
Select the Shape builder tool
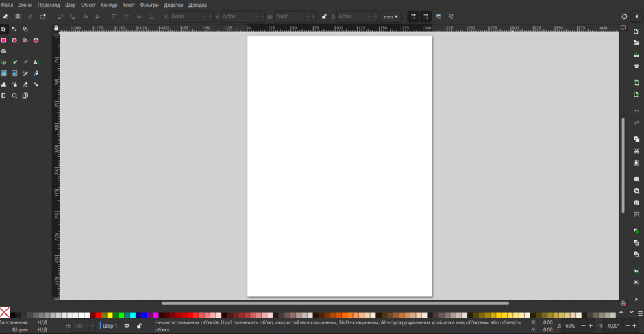(x=25, y=29)
